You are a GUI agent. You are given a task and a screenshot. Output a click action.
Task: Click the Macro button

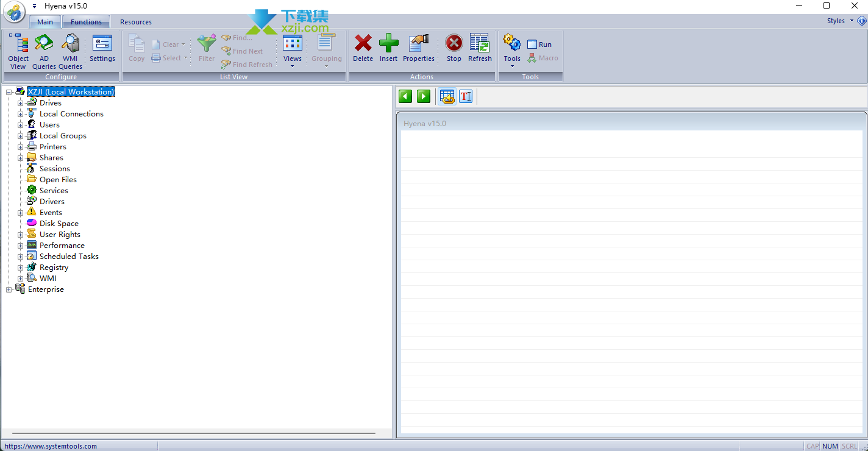click(x=542, y=58)
